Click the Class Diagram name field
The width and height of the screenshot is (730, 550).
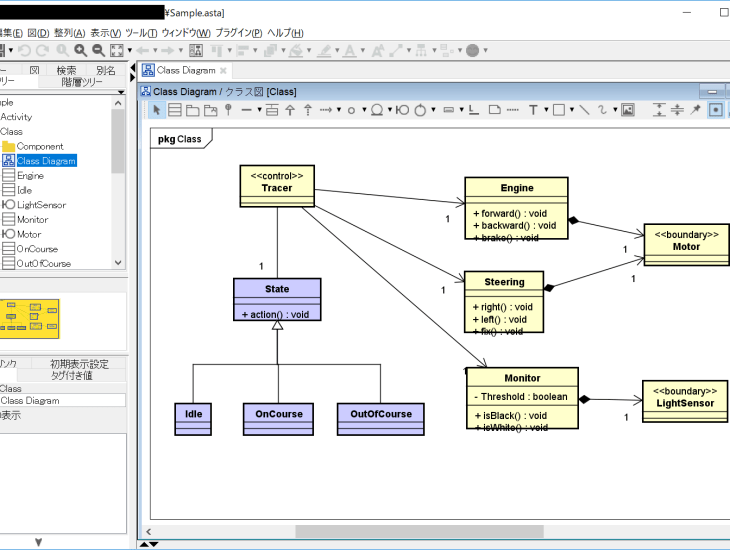pos(62,400)
